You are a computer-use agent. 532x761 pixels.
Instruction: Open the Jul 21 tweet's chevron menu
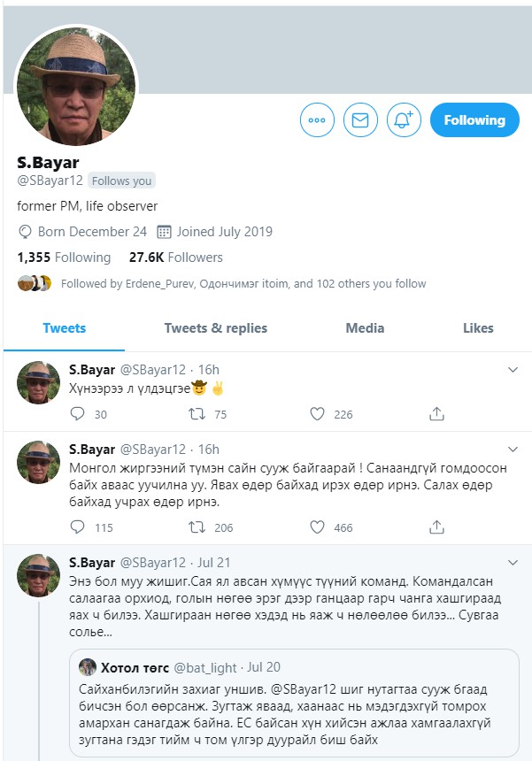(x=513, y=563)
